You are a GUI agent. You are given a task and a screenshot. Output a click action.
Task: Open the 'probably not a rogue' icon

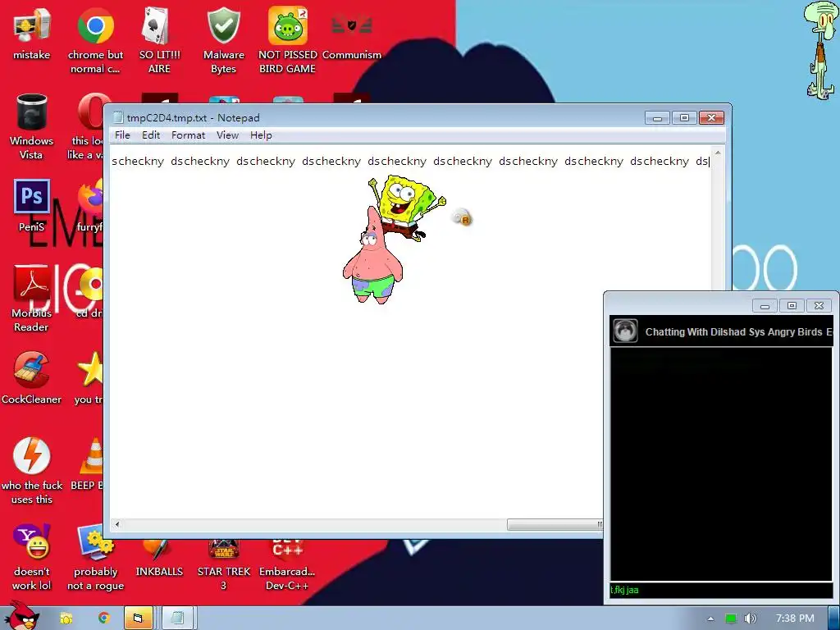pos(95,557)
